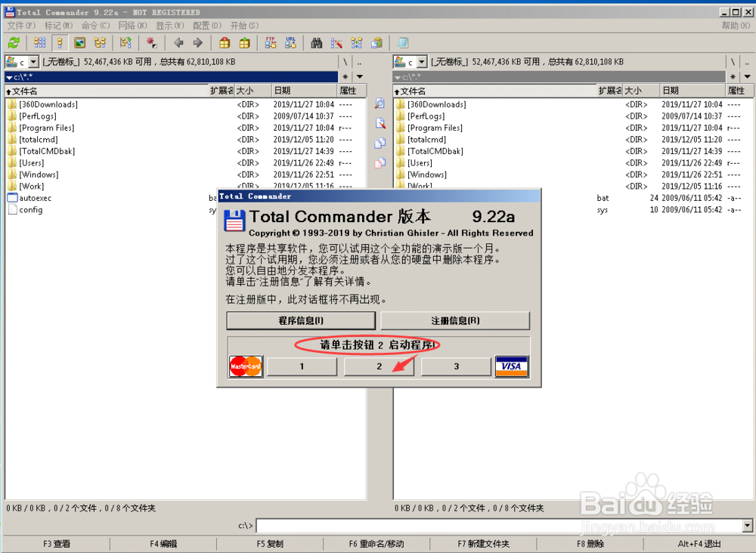Screen dimensions: 756x553
Task: Click left panel root directory backslash button
Action: pyautogui.click(x=345, y=62)
